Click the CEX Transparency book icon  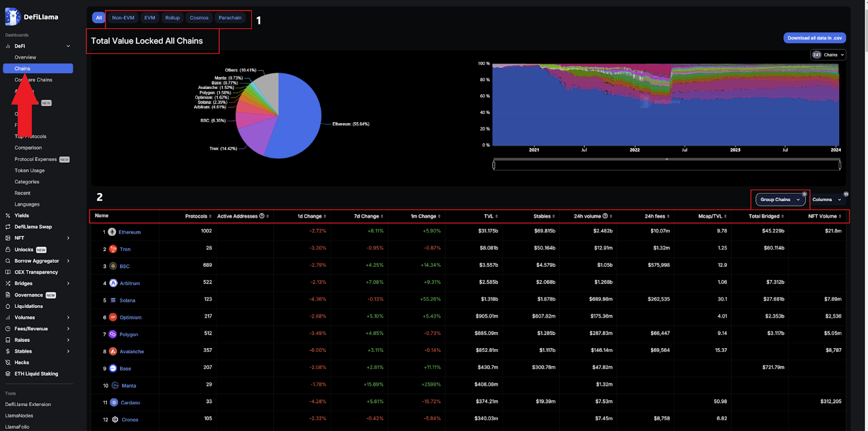pyautogui.click(x=8, y=272)
